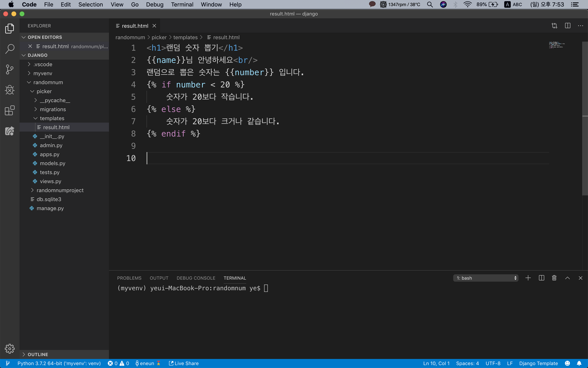
Task: Change Django Template language mode
Action: pyautogui.click(x=538, y=363)
